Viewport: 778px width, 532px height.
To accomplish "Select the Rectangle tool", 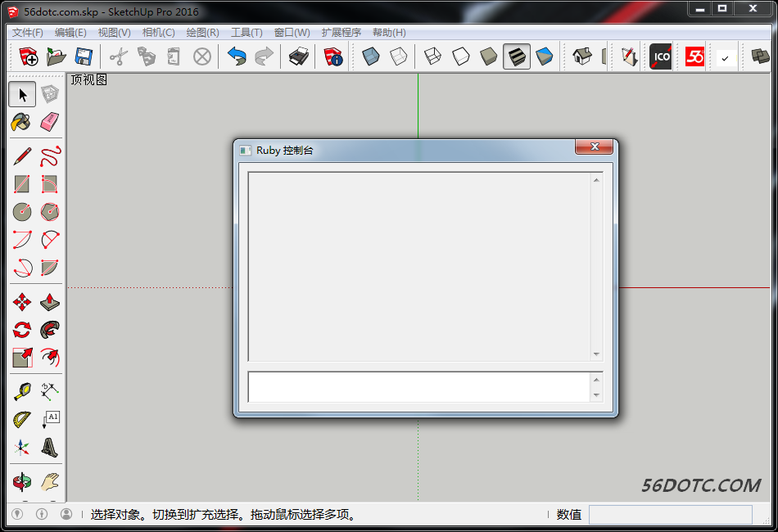I will 21,184.
